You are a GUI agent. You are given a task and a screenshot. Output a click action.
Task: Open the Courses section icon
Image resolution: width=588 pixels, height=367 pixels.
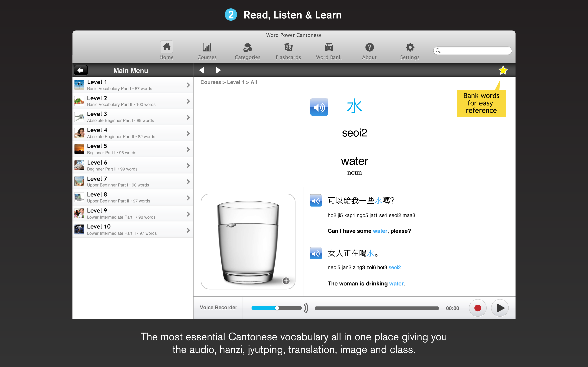(207, 47)
